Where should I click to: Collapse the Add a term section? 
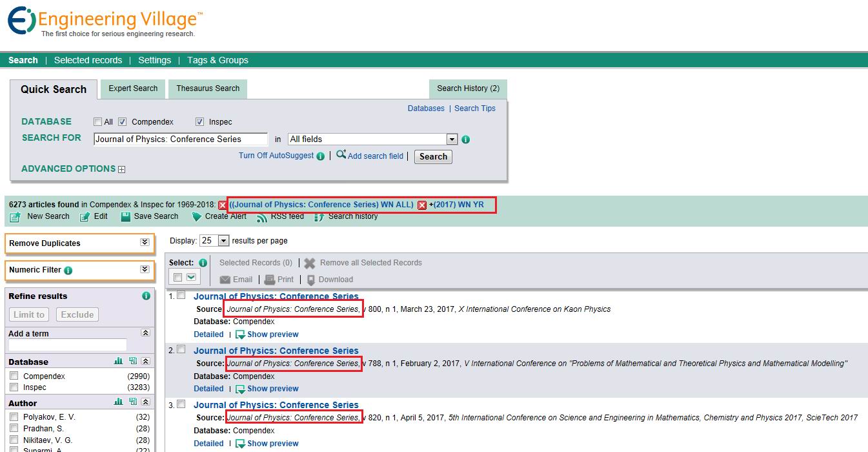click(146, 333)
